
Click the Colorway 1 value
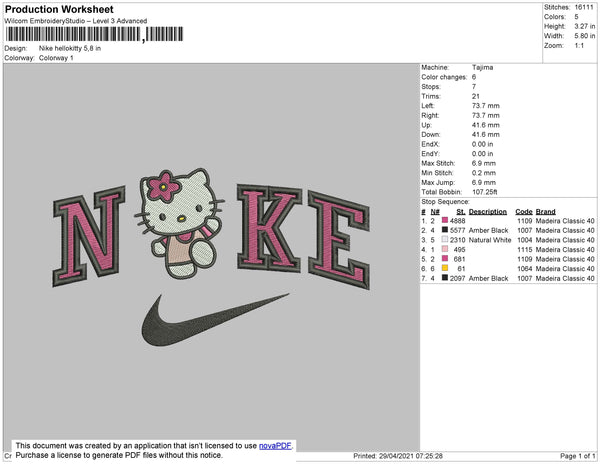pyautogui.click(x=56, y=58)
